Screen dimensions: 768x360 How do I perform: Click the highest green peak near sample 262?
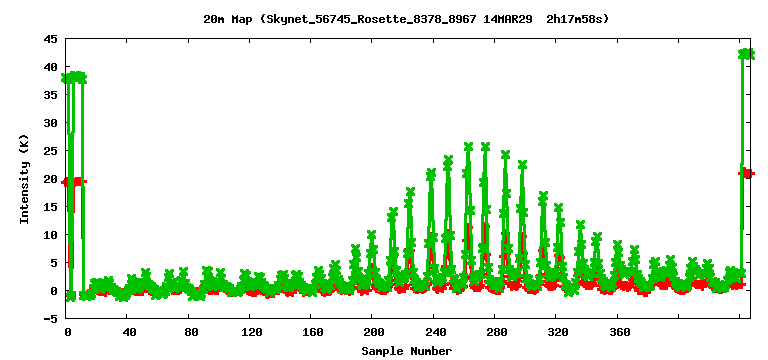click(x=468, y=146)
